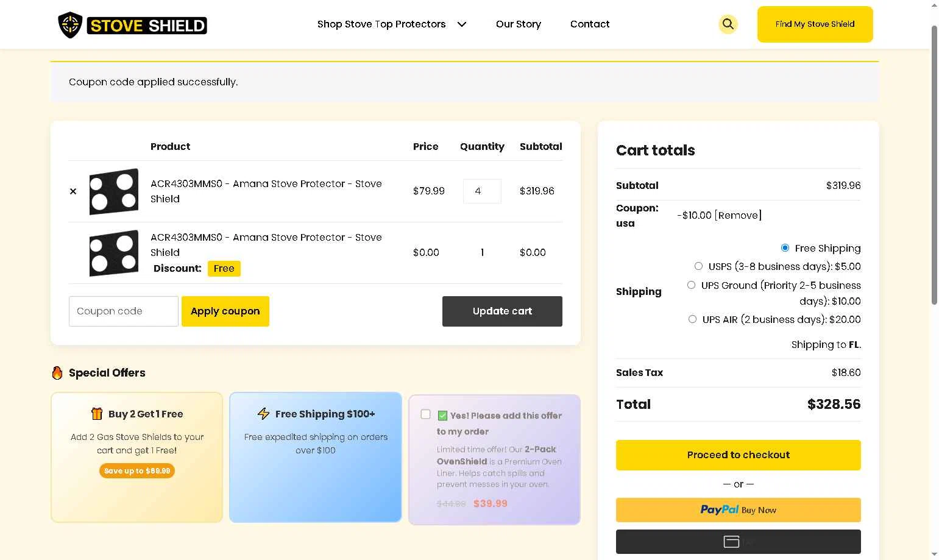This screenshot has width=939, height=560.
Task: Remove the usa coupon
Action: pyautogui.click(x=738, y=215)
